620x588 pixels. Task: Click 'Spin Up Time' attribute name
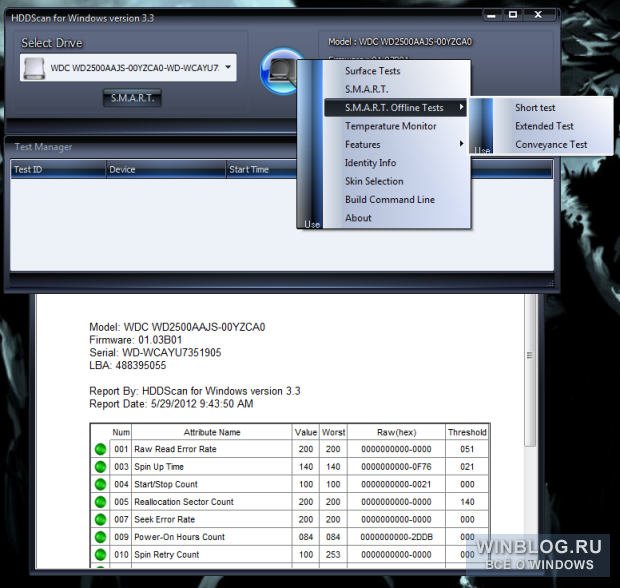tap(159, 467)
